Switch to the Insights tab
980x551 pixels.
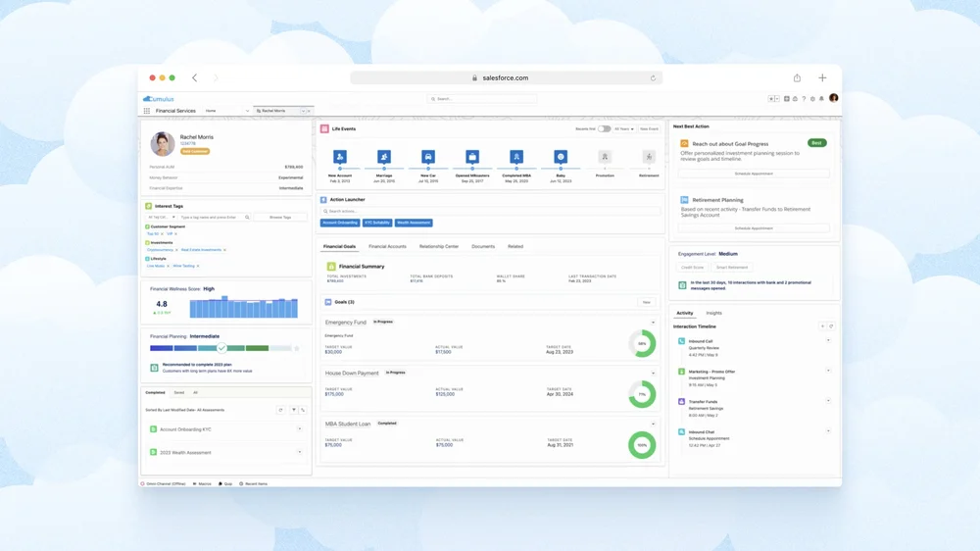pyautogui.click(x=713, y=313)
